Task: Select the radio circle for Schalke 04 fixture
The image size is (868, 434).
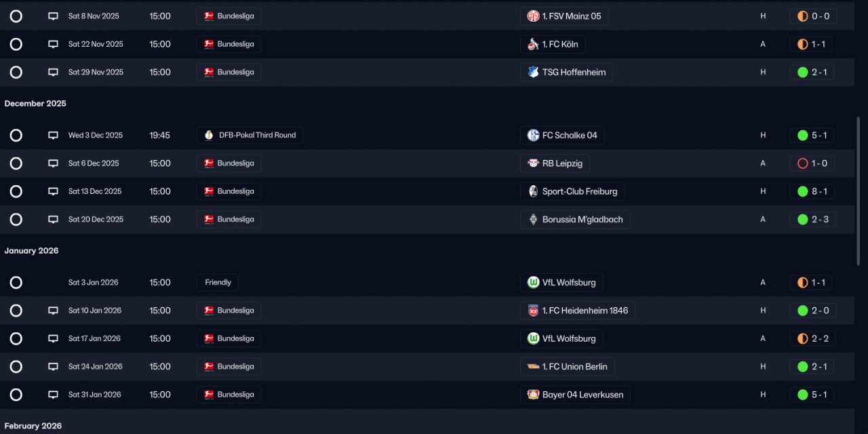Action: 16,136
